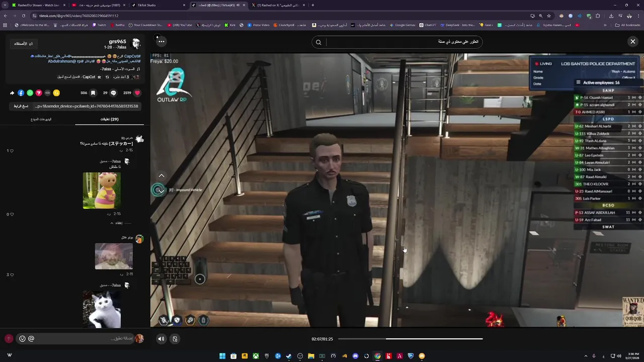Open comments via the speech bubble icon
This screenshot has width=644, height=362.
tap(113, 93)
